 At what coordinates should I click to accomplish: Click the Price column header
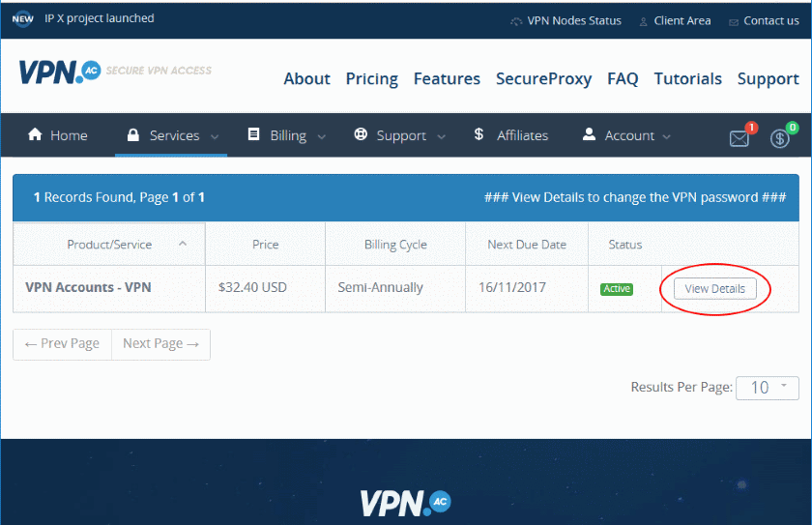pyautogui.click(x=265, y=245)
